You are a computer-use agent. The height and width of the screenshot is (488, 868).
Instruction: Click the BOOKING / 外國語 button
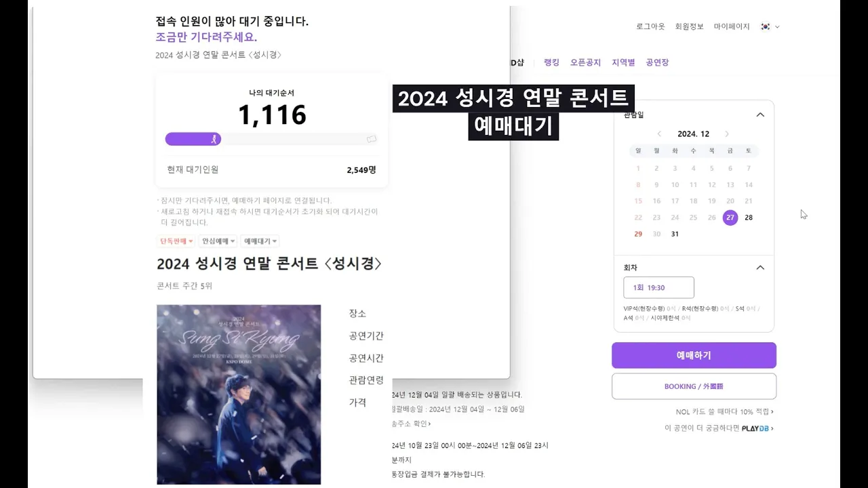pos(694,386)
